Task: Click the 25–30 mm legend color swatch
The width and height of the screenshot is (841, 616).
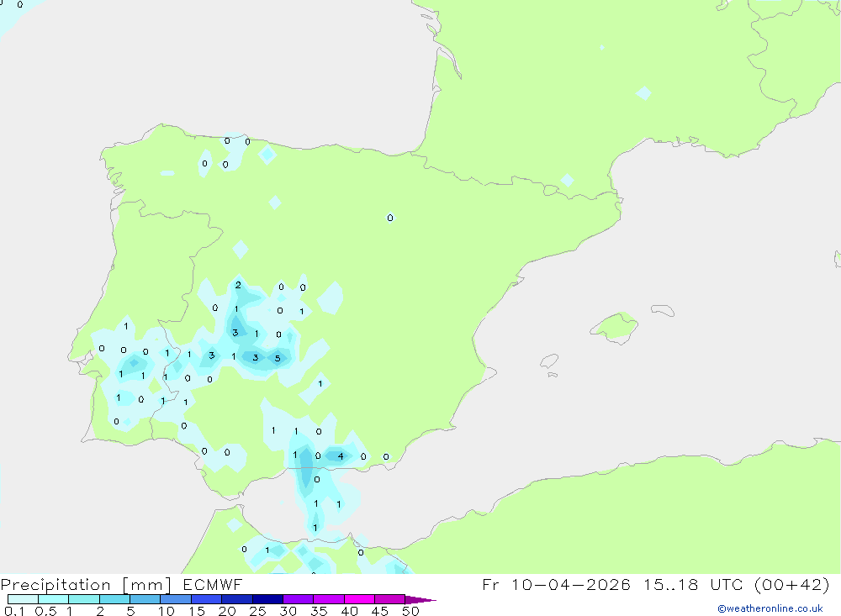Action: [x=267, y=599]
